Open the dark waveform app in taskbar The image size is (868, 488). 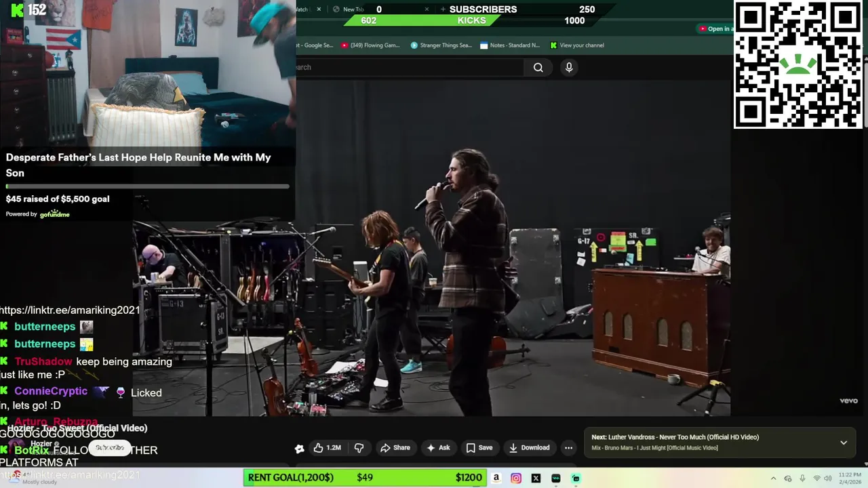[x=556, y=478]
